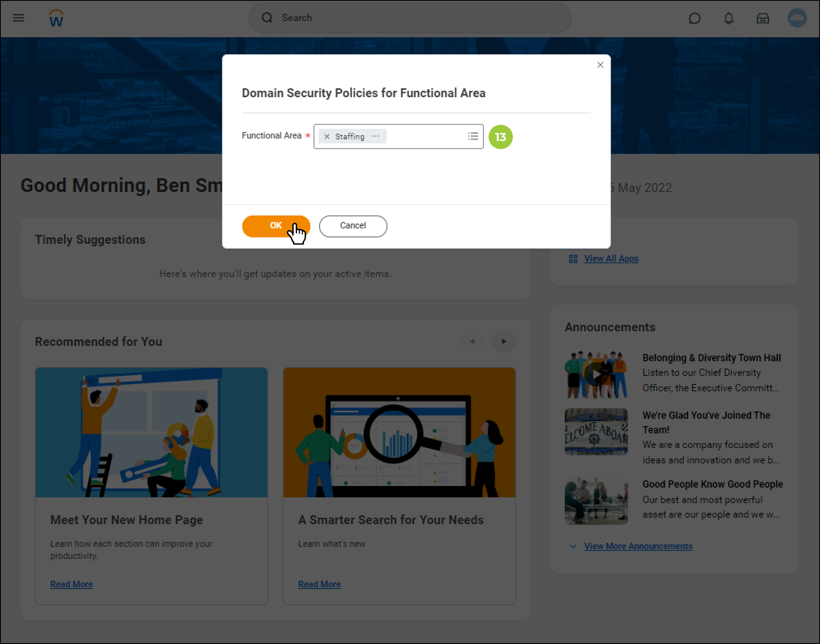The height and width of the screenshot is (644, 820).
Task: Click the View More Announcements chevron
Action: tap(573, 546)
